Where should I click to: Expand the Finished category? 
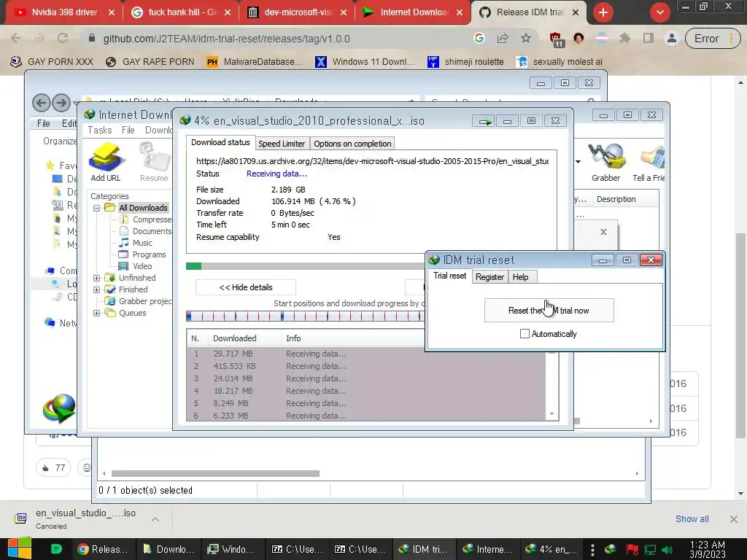(x=97, y=289)
